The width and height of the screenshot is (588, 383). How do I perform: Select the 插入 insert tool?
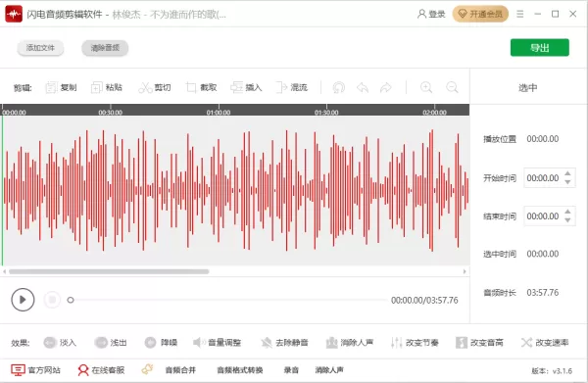(x=246, y=87)
